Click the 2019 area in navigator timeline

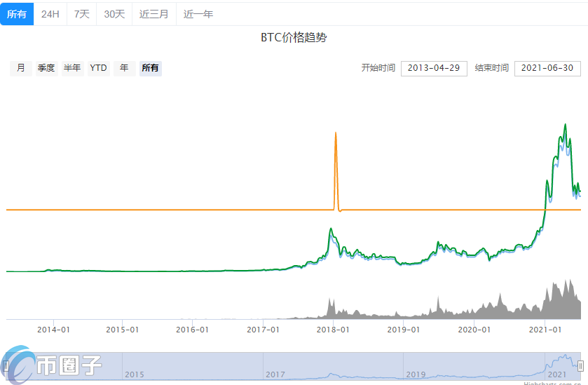416,374
